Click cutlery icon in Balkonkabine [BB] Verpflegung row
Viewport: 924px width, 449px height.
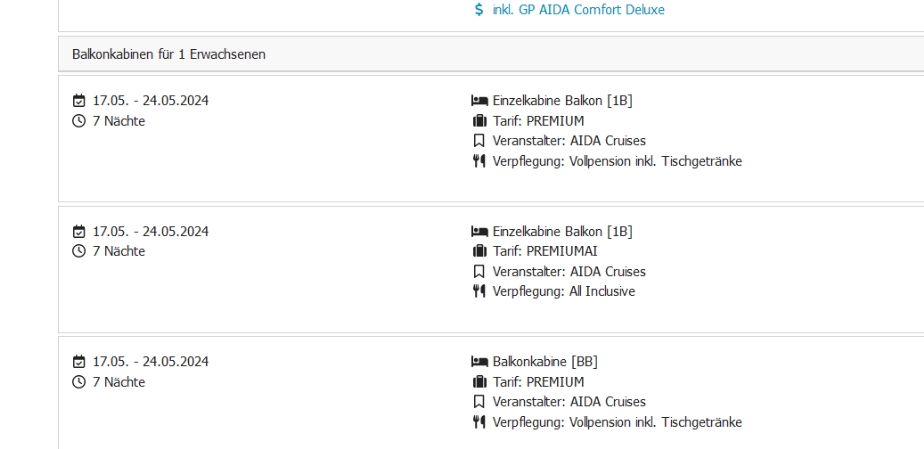point(479,422)
